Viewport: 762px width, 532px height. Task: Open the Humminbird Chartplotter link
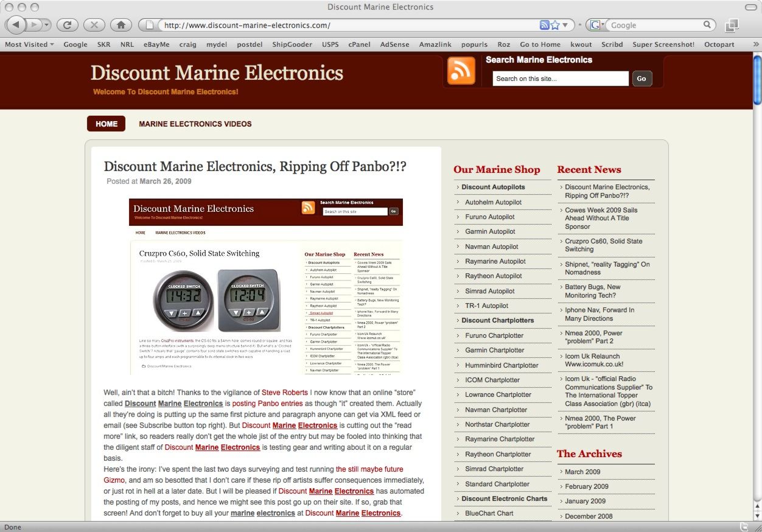(502, 365)
